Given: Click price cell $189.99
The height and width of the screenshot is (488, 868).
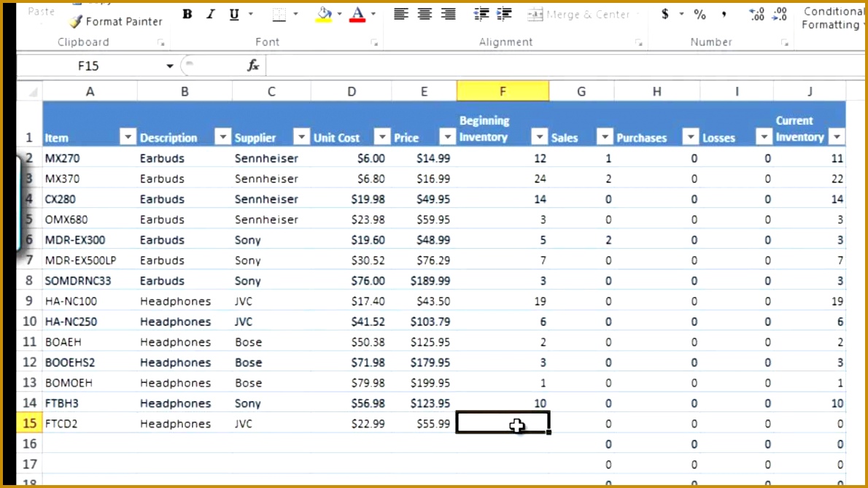Looking at the screenshot, I should [x=424, y=281].
